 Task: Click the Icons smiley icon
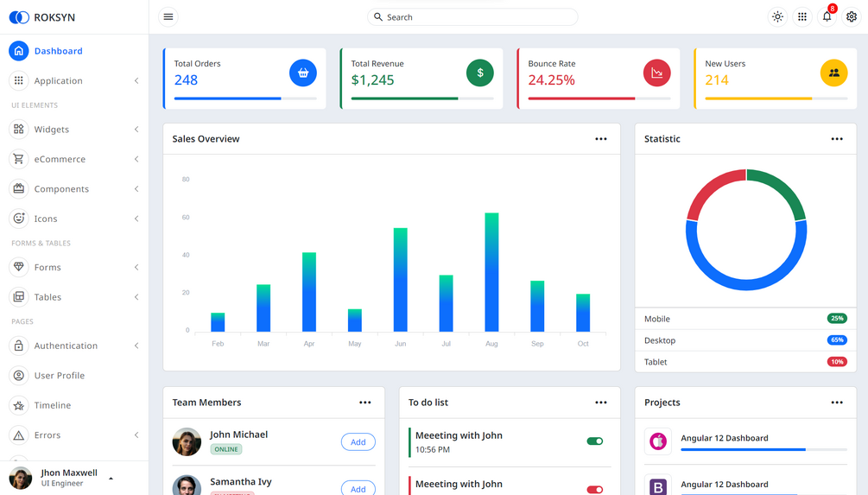[x=19, y=219]
